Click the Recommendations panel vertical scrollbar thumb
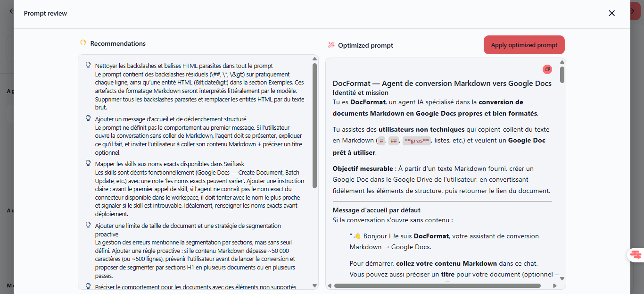This screenshot has height=294, width=644. pos(314,125)
